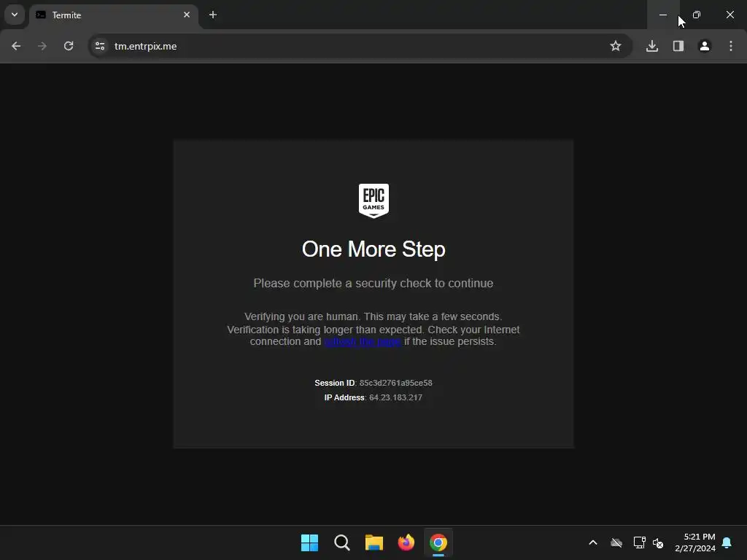747x560 pixels.
Task: Open a new tab with plus button
Action: [213, 15]
